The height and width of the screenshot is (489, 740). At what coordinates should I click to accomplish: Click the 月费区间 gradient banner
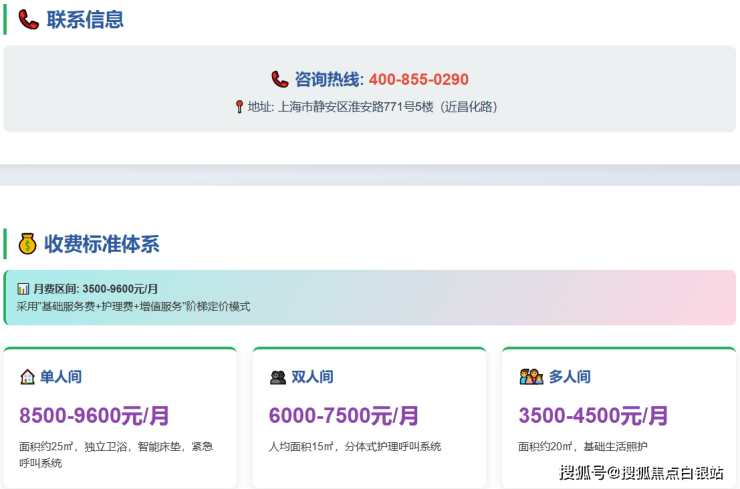[369, 297]
